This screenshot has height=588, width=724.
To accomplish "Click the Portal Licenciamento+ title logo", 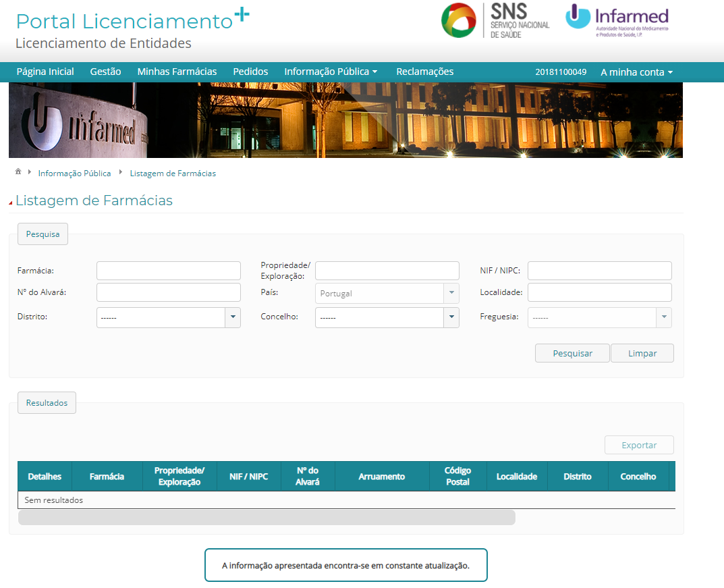I will [132, 21].
